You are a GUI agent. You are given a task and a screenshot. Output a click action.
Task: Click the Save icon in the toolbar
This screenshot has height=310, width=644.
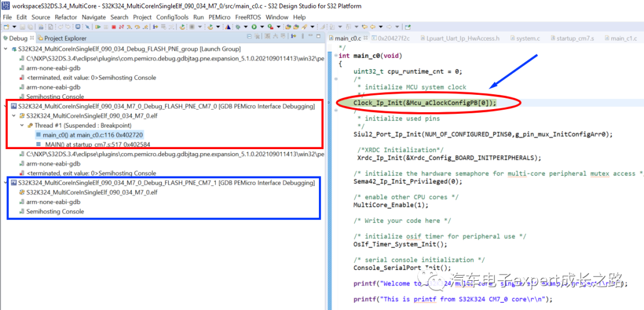[x=22, y=27]
